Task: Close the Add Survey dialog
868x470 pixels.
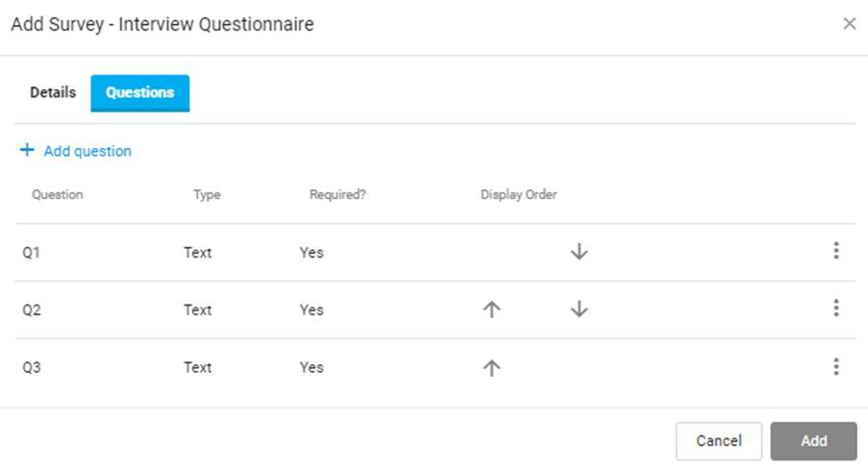Action: point(849,24)
